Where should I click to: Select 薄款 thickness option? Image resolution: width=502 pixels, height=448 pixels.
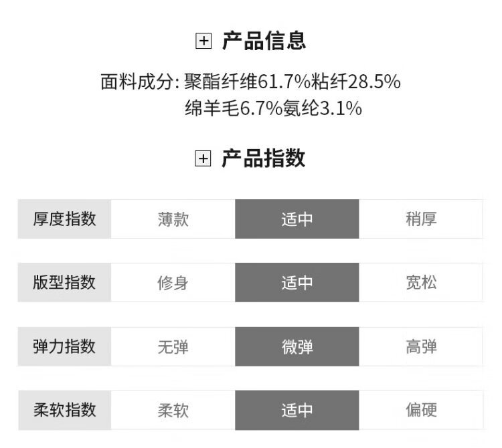[173, 219]
